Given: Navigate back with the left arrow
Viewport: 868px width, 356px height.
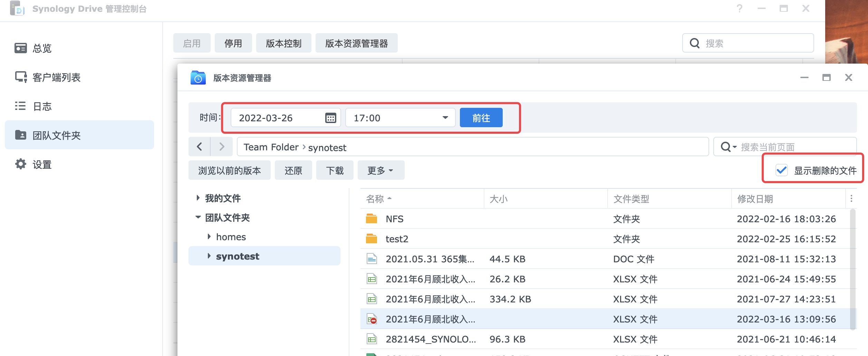Looking at the screenshot, I should [200, 147].
